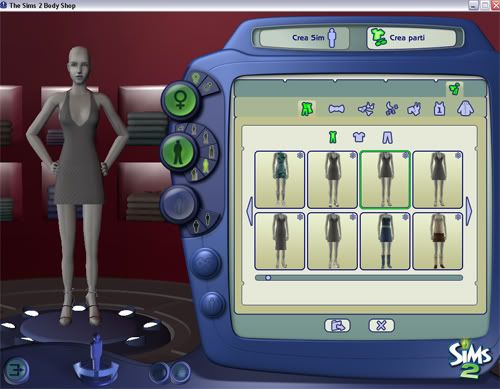Click the adult age silhouette button
This screenshot has width=500, height=389.
[179, 152]
